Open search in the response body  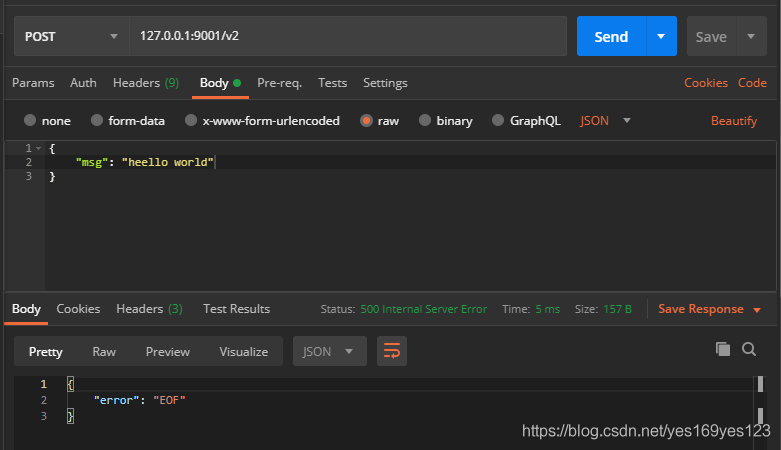coord(749,349)
